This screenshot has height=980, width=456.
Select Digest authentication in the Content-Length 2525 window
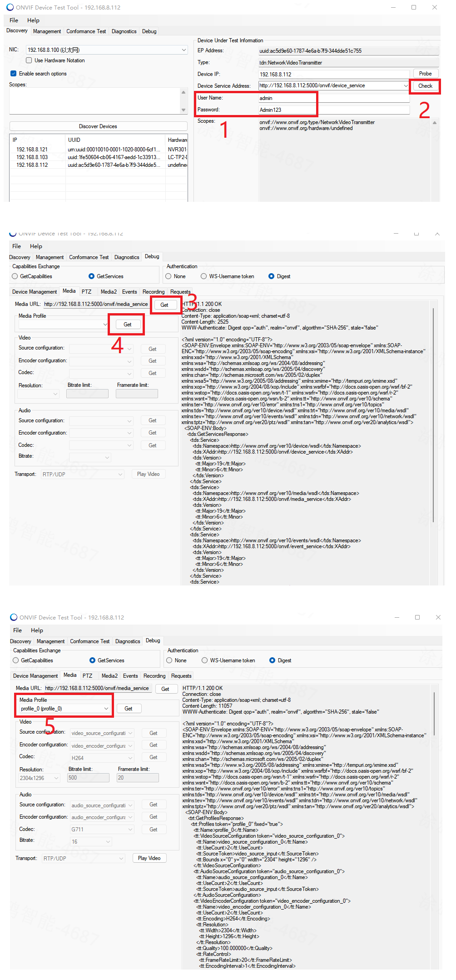click(272, 276)
